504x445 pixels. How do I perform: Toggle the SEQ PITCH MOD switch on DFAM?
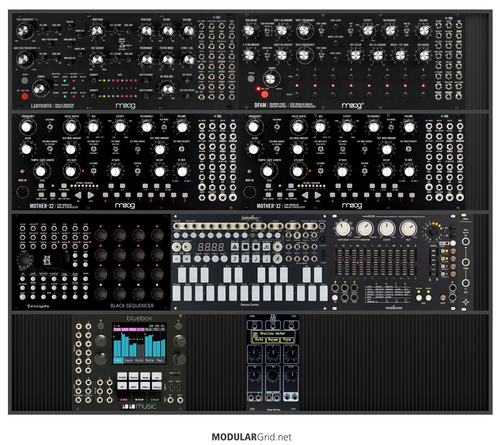tap(268, 30)
